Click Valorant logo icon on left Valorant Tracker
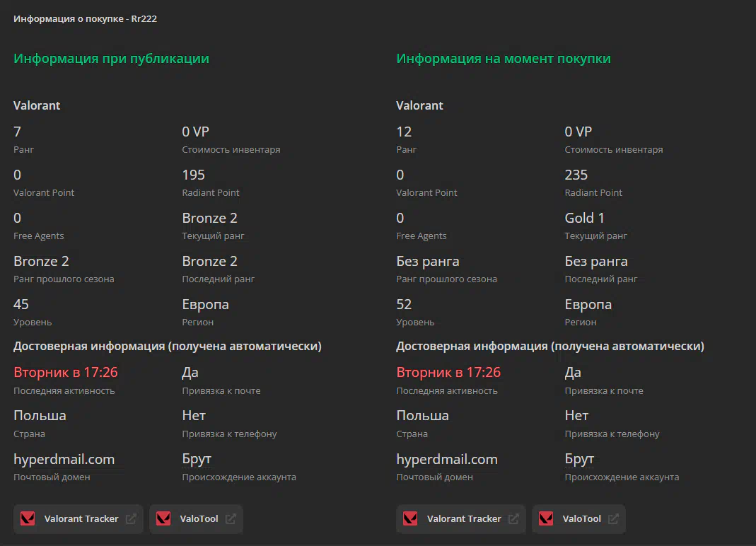The image size is (756, 546). [28, 519]
